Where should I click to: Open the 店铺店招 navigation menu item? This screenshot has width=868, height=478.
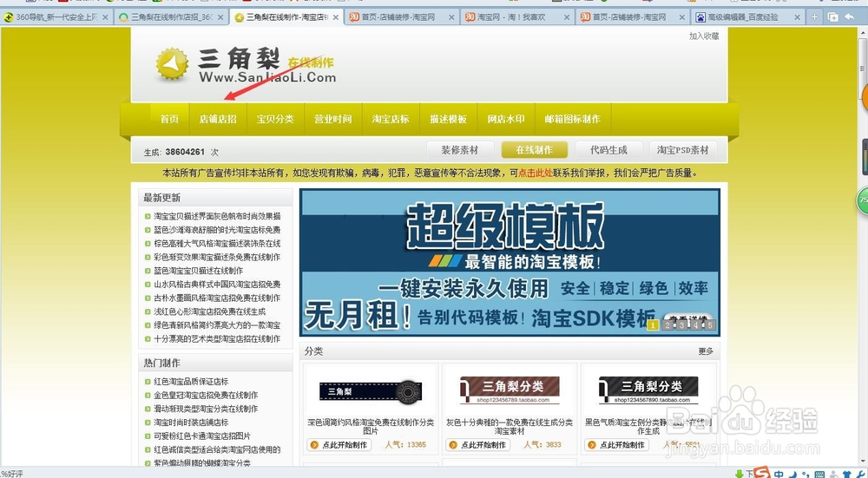(x=218, y=119)
